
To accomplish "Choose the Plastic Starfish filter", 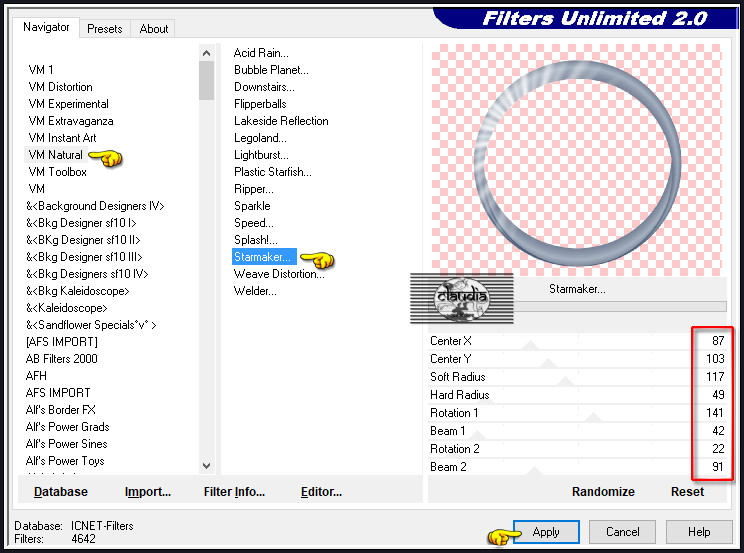I will tap(273, 172).
